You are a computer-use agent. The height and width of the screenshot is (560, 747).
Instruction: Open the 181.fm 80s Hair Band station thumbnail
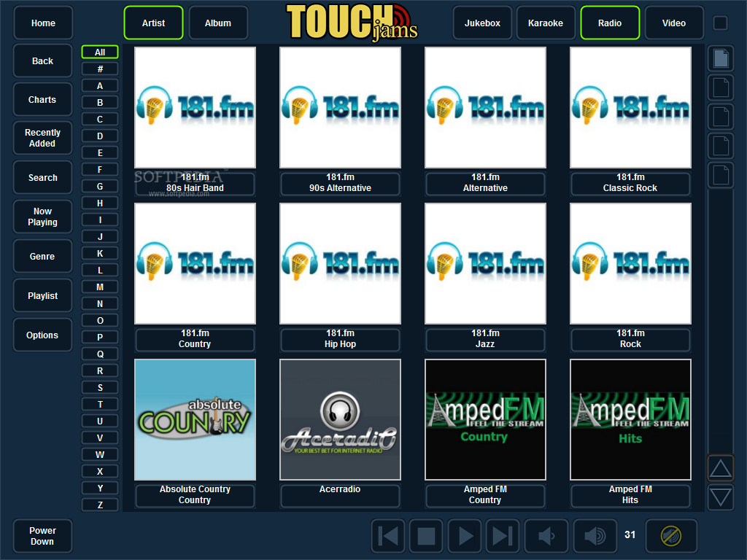tap(196, 108)
